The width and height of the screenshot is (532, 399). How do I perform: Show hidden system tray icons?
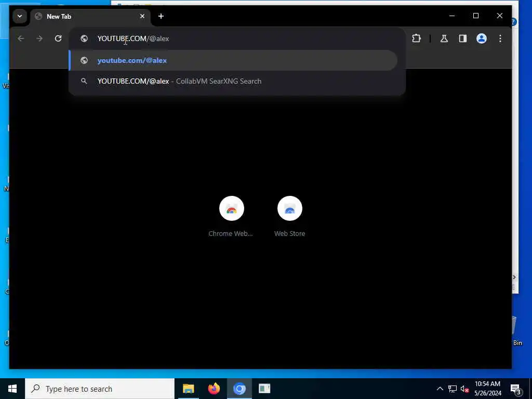tap(440, 389)
